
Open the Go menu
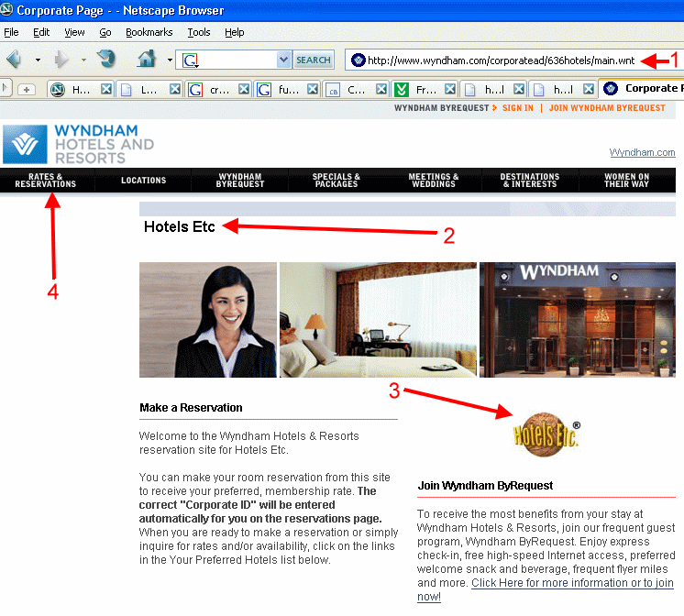point(105,32)
